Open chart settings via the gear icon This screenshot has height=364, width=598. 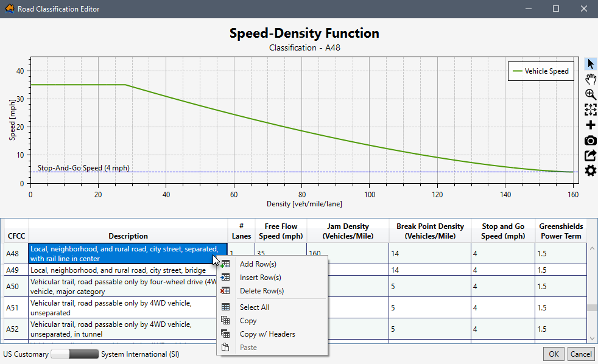(589, 170)
